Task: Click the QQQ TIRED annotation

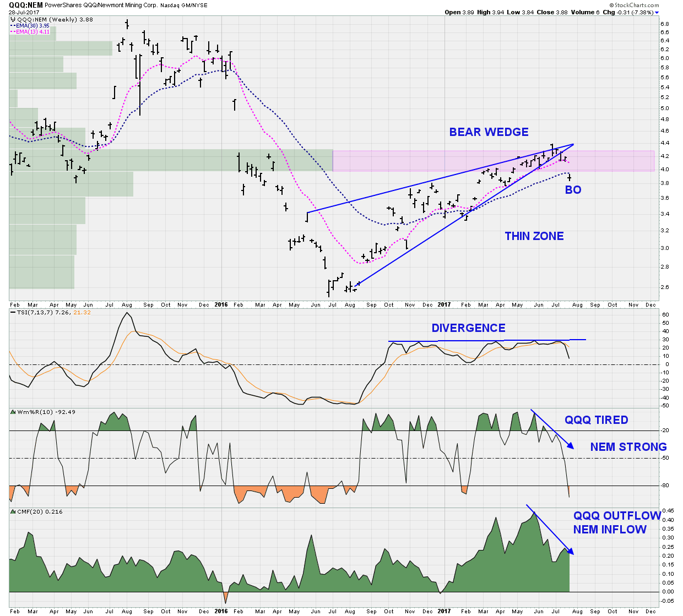Action: 597,420
